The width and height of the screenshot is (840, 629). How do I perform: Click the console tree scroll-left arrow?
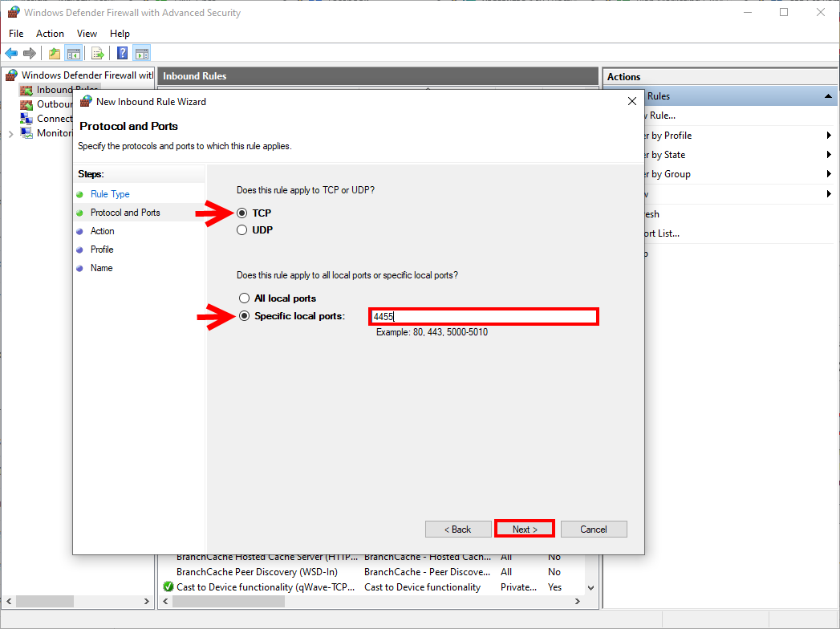[x=9, y=601]
